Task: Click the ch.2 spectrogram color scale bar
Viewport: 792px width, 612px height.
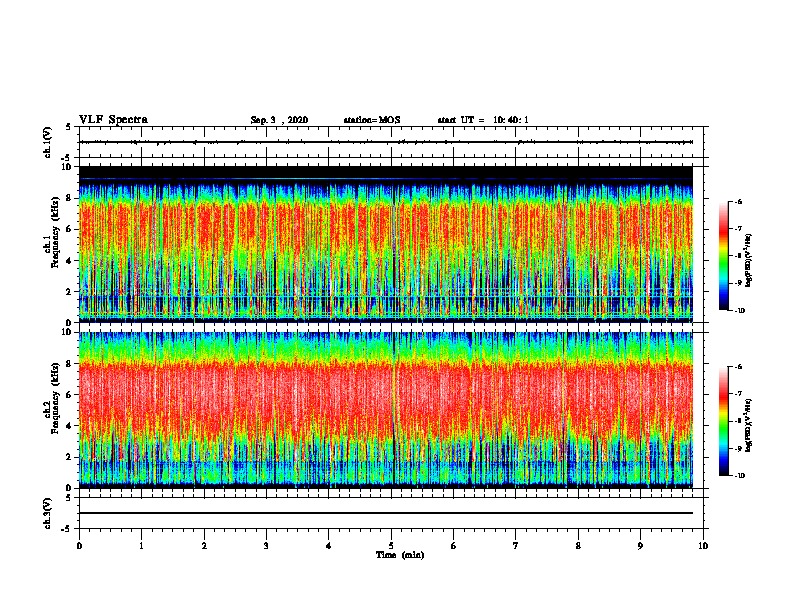Action: tap(724, 421)
